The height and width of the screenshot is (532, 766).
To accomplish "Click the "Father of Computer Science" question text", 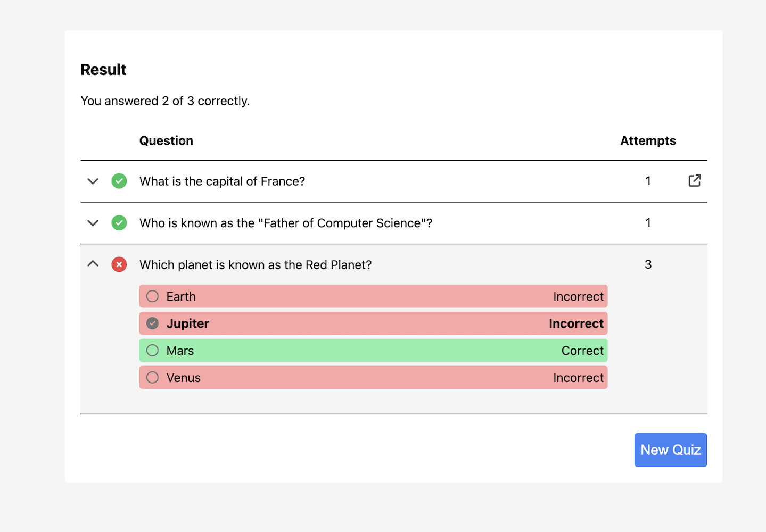I will [x=285, y=223].
